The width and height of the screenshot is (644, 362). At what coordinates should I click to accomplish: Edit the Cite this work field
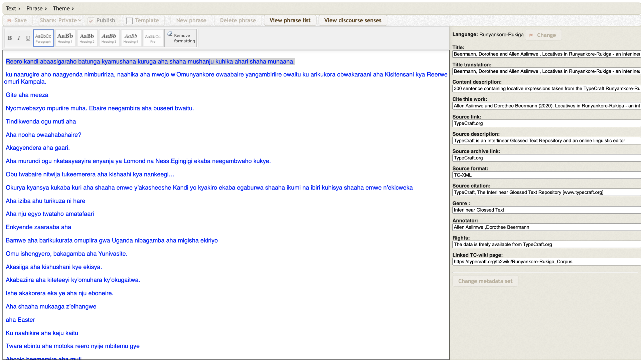546,106
